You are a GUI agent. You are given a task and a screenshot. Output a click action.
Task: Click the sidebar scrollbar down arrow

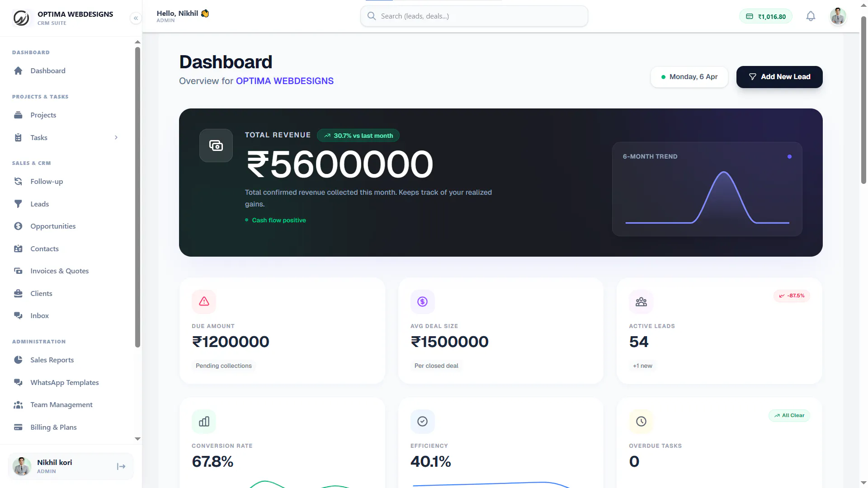[137, 439]
